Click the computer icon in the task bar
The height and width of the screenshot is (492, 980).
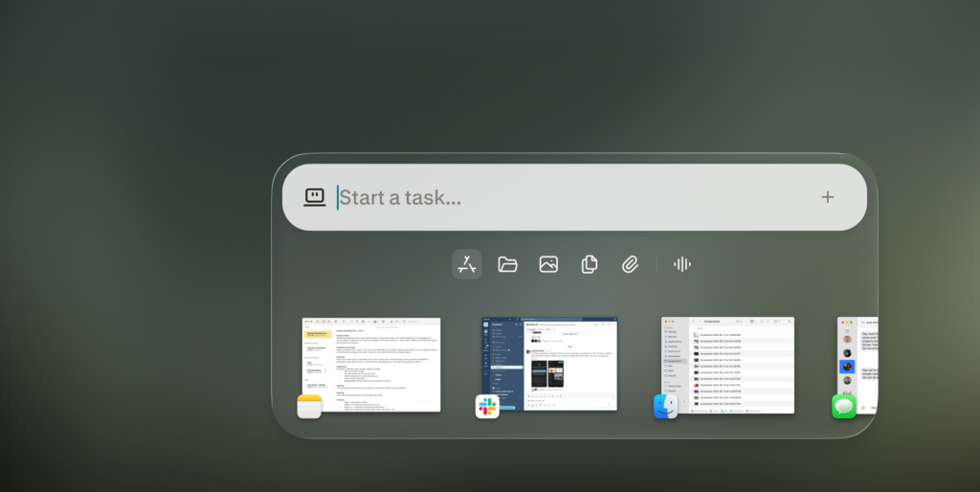(314, 197)
